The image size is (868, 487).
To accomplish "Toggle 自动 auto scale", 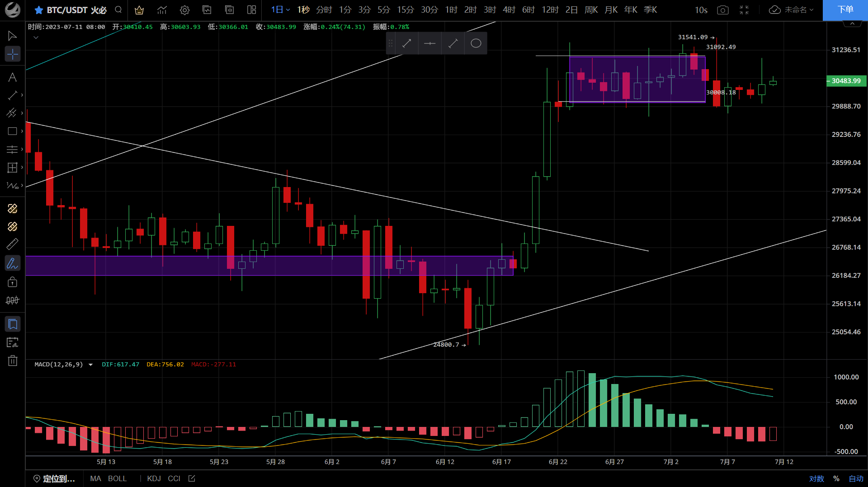I will 856,479.
